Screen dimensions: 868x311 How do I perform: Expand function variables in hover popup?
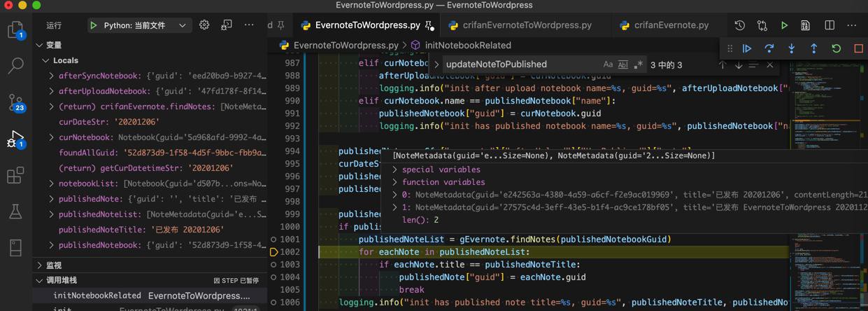pyautogui.click(x=395, y=182)
